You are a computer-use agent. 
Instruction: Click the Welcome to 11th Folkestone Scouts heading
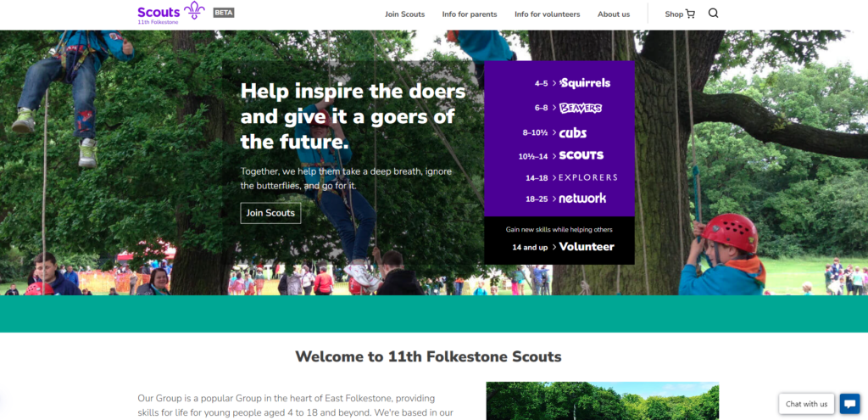click(x=428, y=356)
